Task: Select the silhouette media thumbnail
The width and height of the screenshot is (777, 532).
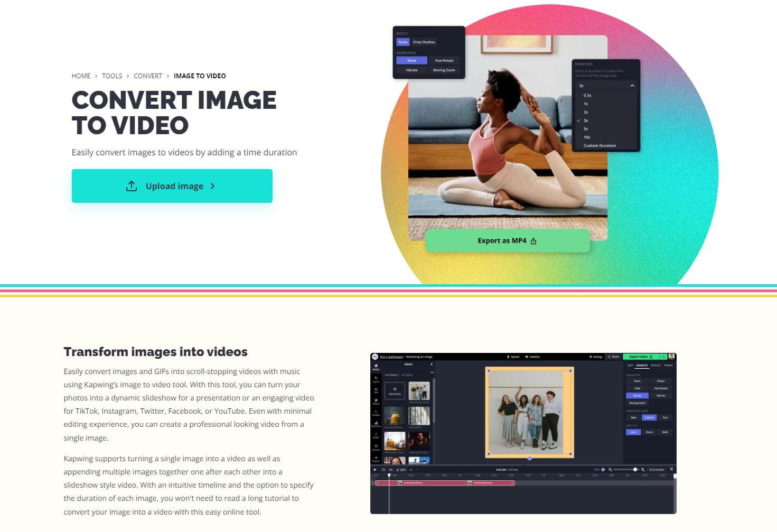Action: click(x=419, y=417)
